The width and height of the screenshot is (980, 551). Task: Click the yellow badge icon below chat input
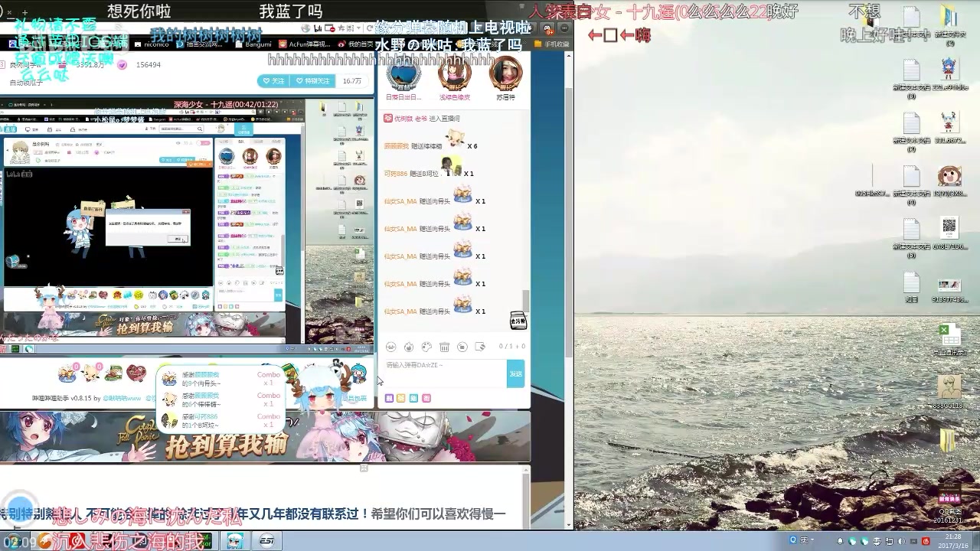pyautogui.click(x=401, y=399)
